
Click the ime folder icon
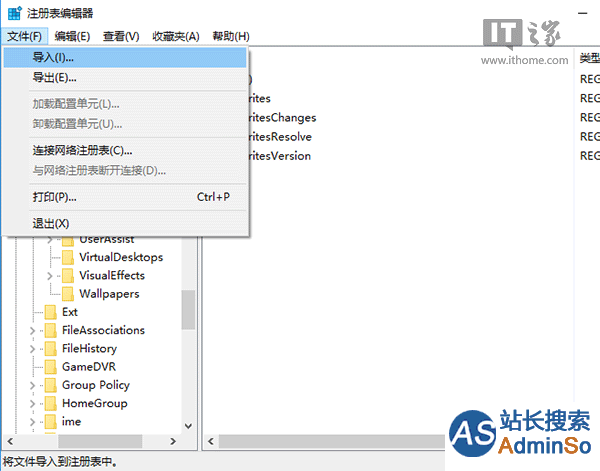(x=51, y=422)
